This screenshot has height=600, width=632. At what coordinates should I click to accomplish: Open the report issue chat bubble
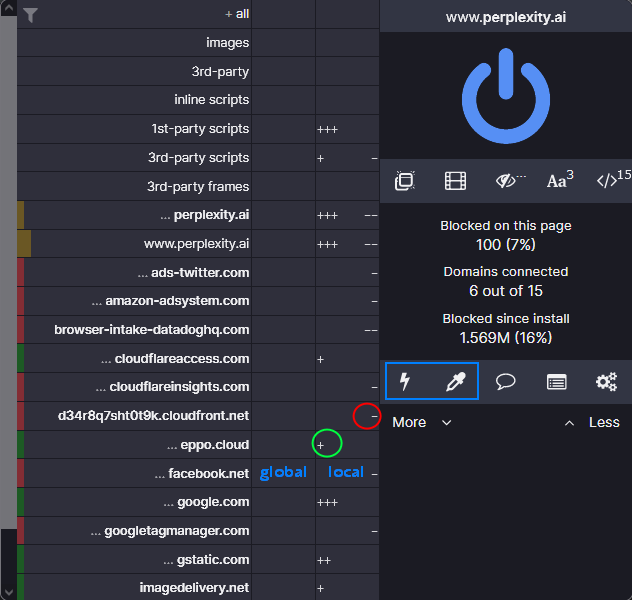pyautogui.click(x=505, y=382)
